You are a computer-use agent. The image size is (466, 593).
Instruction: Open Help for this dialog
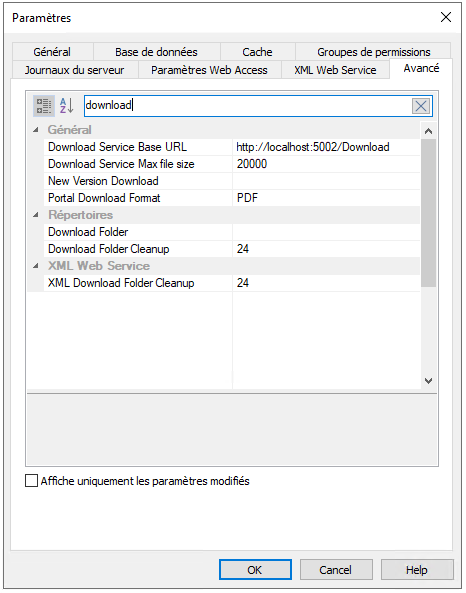pos(417,570)
